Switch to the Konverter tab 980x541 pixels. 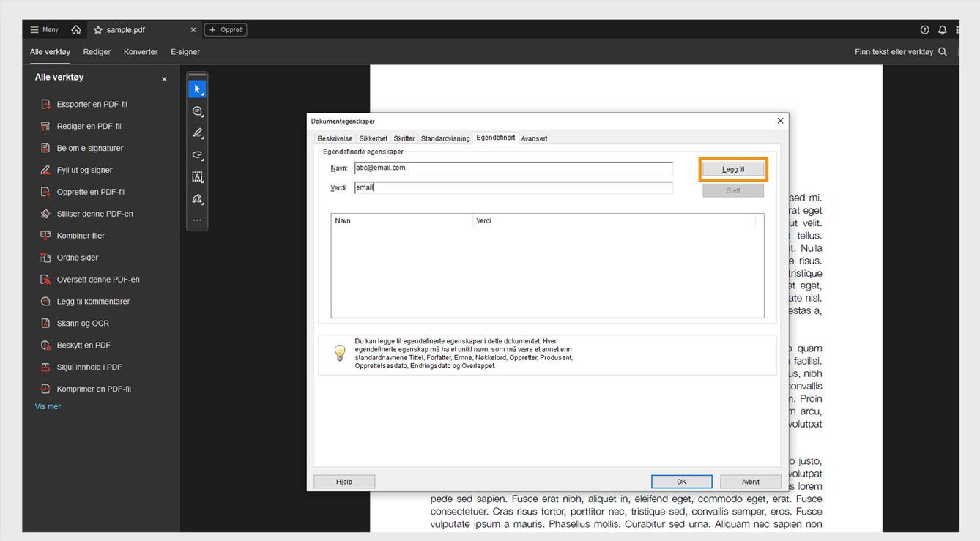[141, 52]
